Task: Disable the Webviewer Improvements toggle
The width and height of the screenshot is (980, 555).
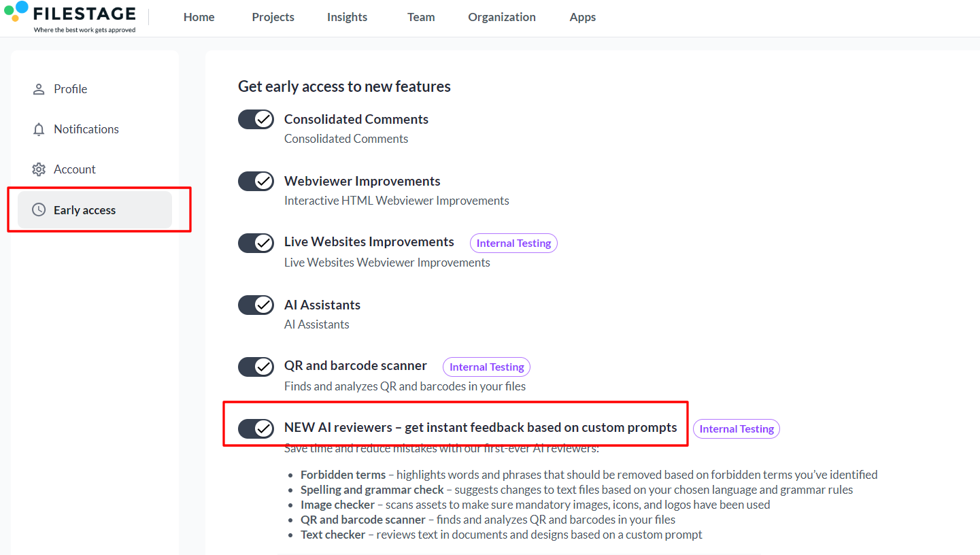Action: pos(256,182)
